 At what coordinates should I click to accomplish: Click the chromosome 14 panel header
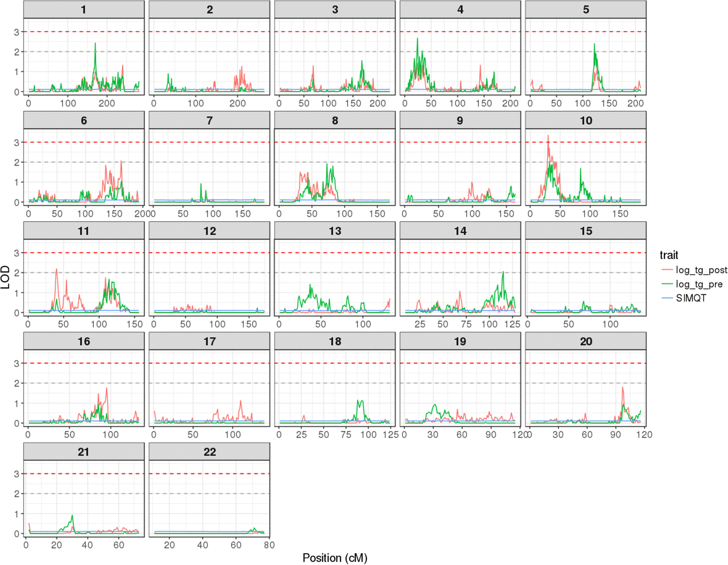pos(460,230)
